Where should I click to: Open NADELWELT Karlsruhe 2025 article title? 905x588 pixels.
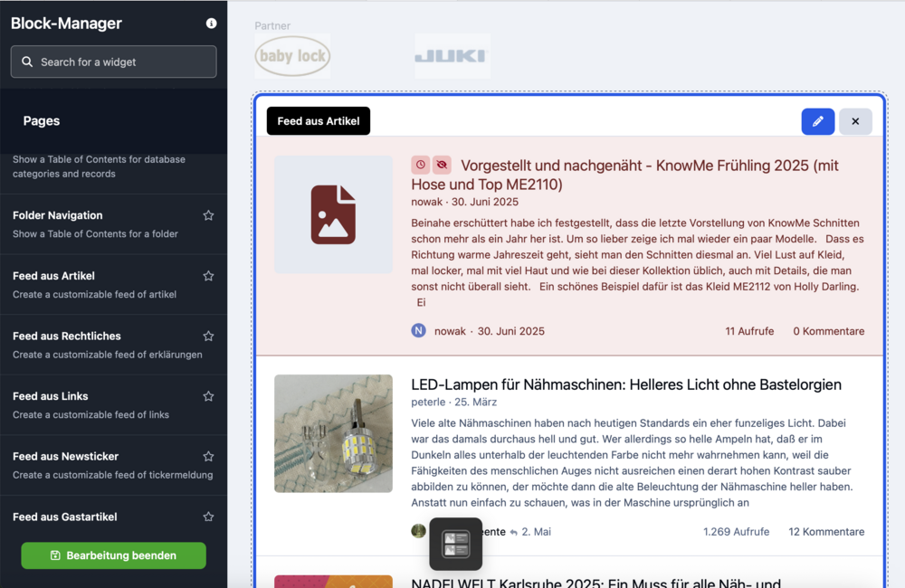[x=595, y=582]
